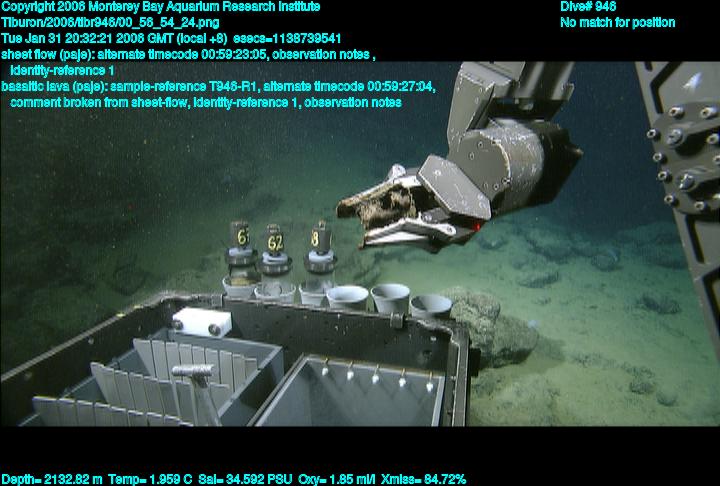Select the Temp= 1.959 C reading
This screenshot has height=486, width=720.
[150, 480]
